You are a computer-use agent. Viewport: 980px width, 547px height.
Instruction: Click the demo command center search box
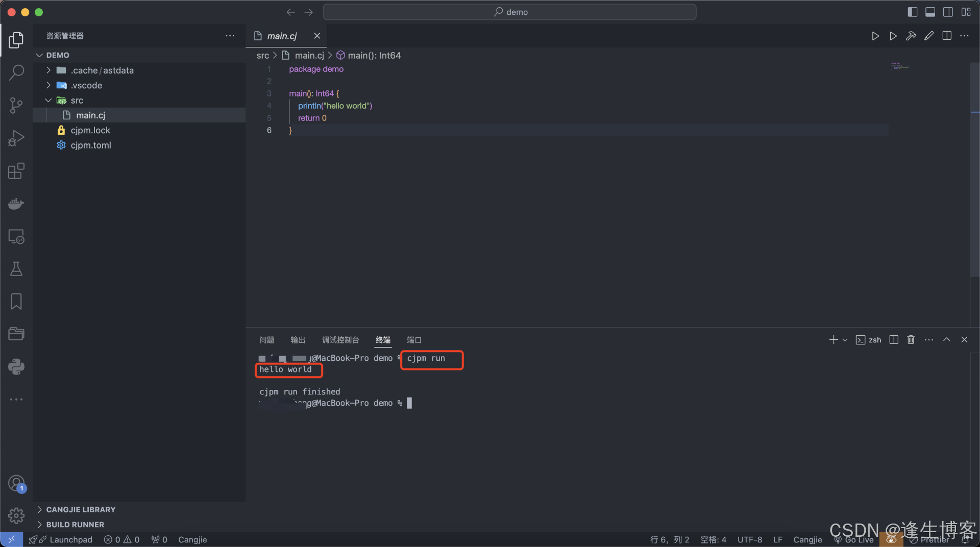[x=509, y=12]
